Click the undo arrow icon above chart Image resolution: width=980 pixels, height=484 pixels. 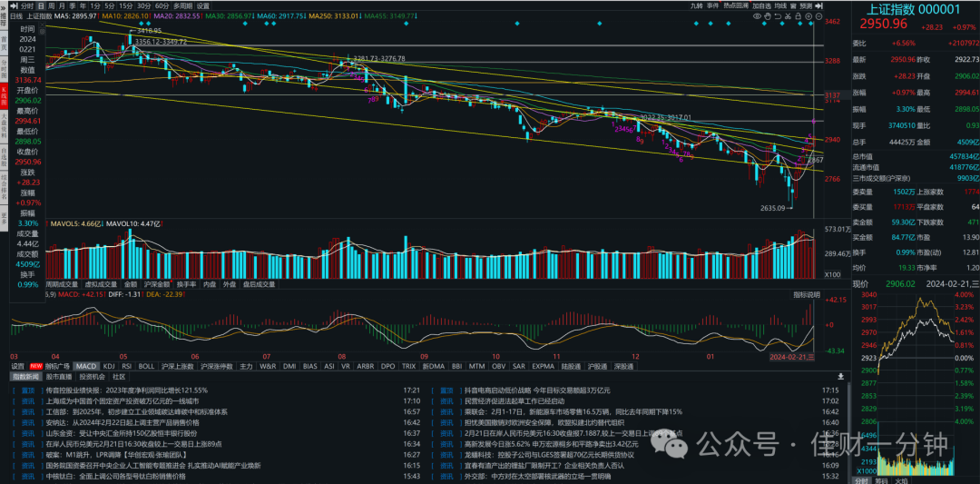(779, 16)
